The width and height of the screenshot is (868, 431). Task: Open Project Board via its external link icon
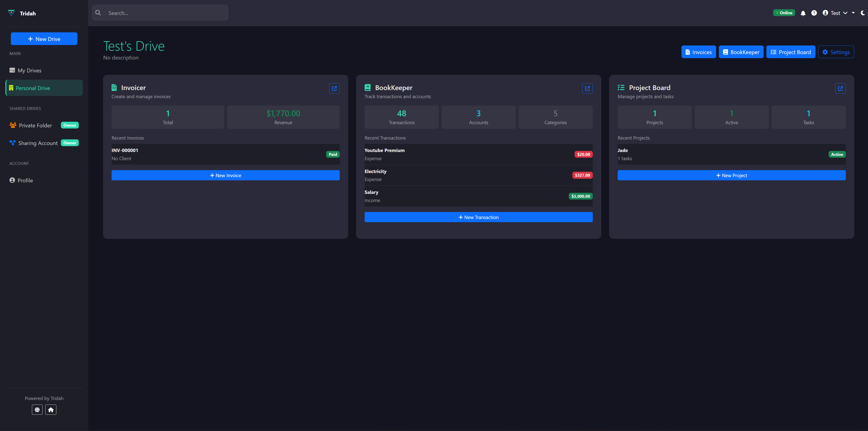[840, 88]
